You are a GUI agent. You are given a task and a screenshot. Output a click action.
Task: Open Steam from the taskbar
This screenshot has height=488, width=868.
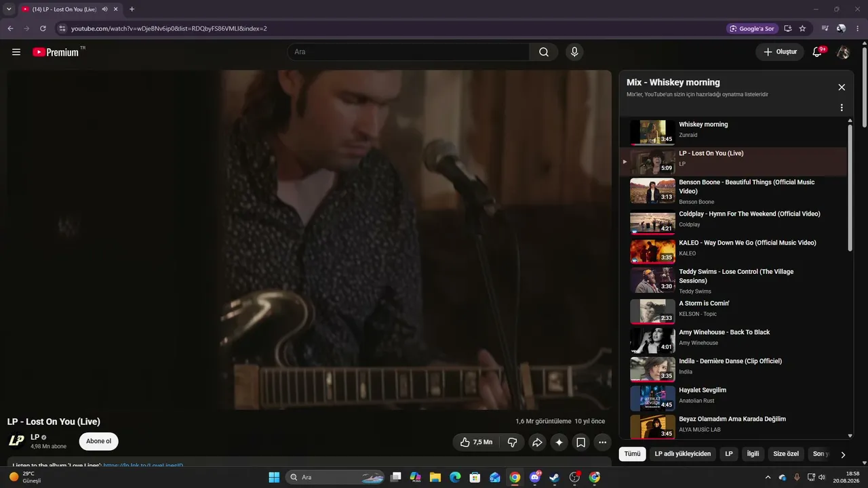pos(555,477)
